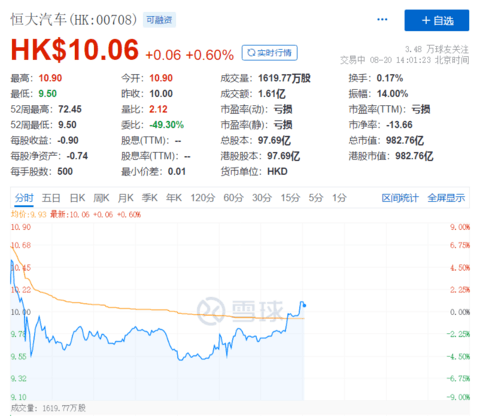This screenshot has width=480, height=416.
Task: Select the 总股本 value 97.69亿
Action: point(274,140)
